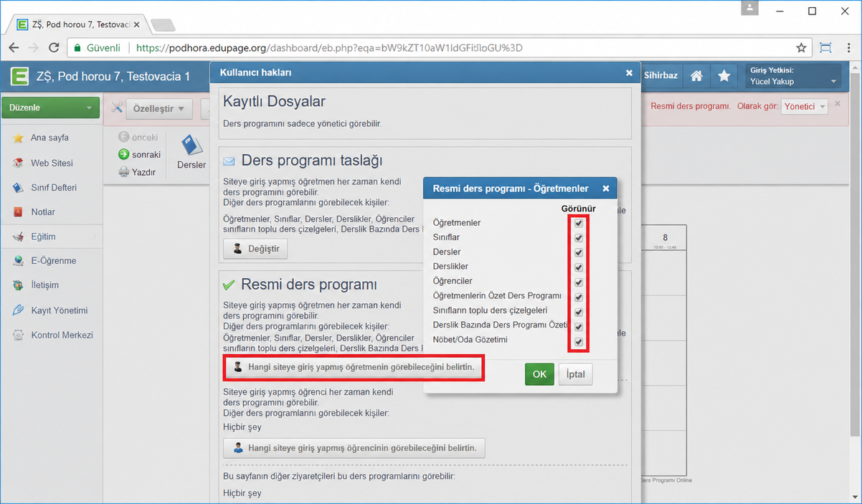The width and height of the screenshot is (862, 504).
Task: Confirm with the green OK button
Action: [x=539, y=374]
